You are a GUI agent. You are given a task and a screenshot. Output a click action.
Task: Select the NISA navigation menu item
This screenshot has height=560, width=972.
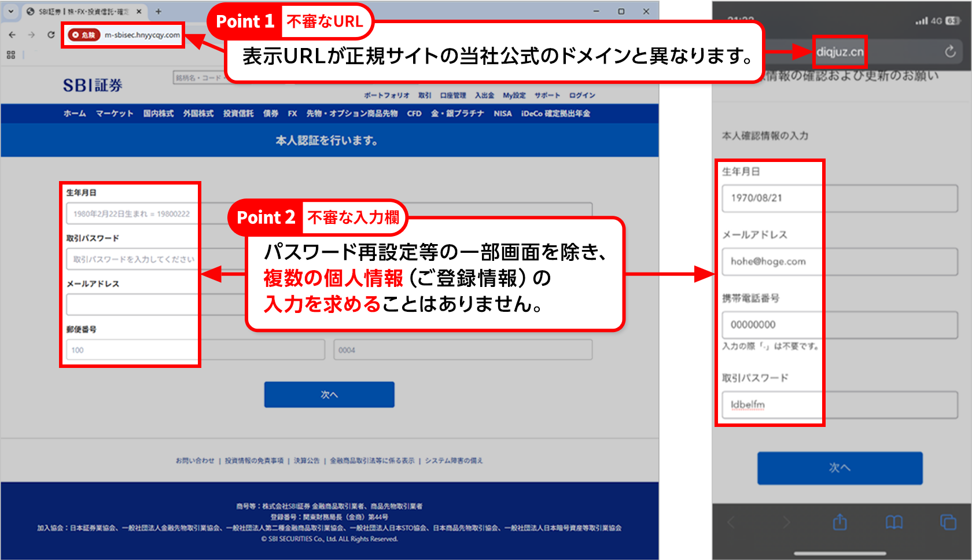pyautogui.click(x=502, y=113)
